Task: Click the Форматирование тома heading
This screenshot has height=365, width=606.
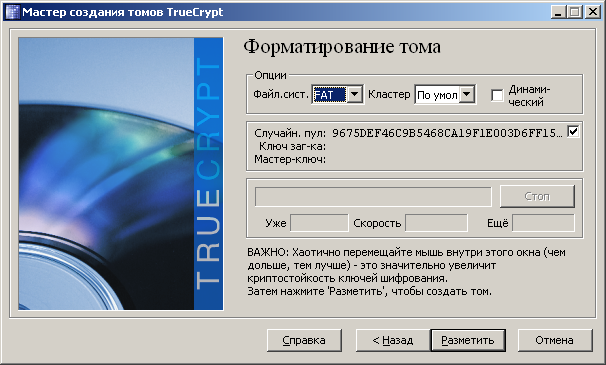Action: [x=342, y=47]
